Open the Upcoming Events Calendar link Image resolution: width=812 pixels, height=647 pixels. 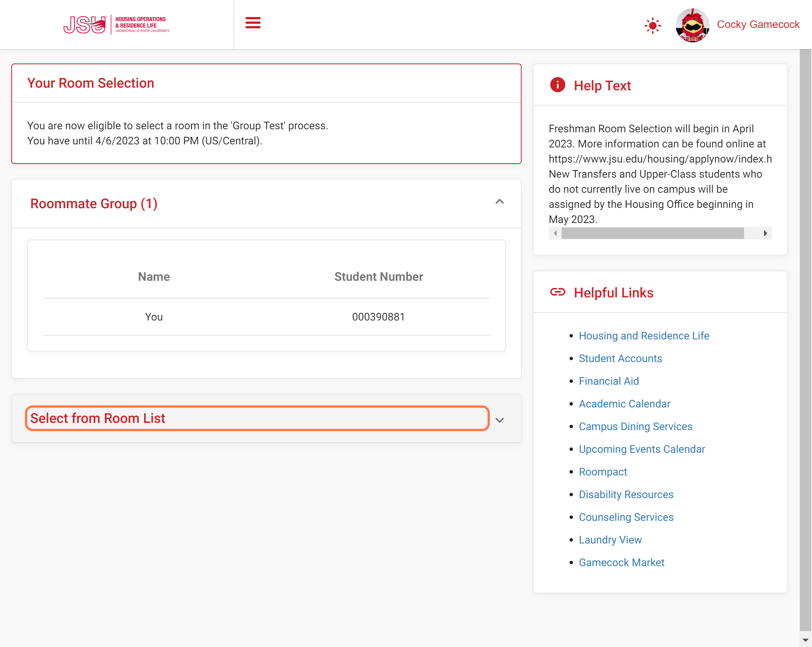coord(642,449)
